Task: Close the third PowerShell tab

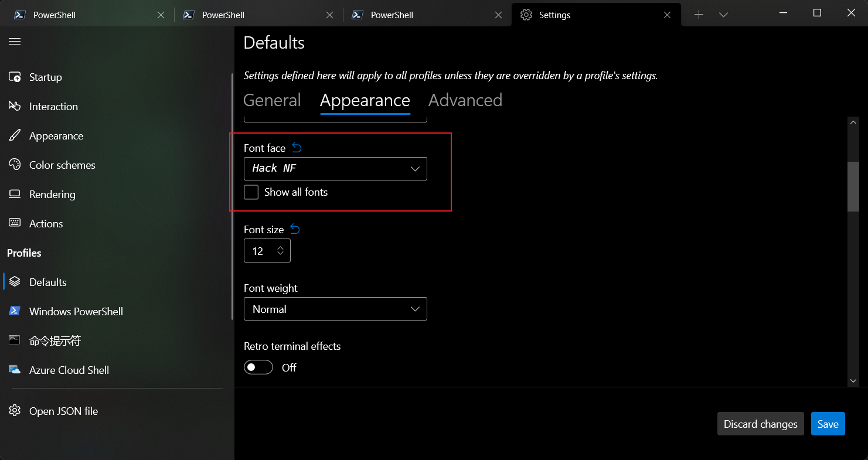Action: tap(498, 15)
